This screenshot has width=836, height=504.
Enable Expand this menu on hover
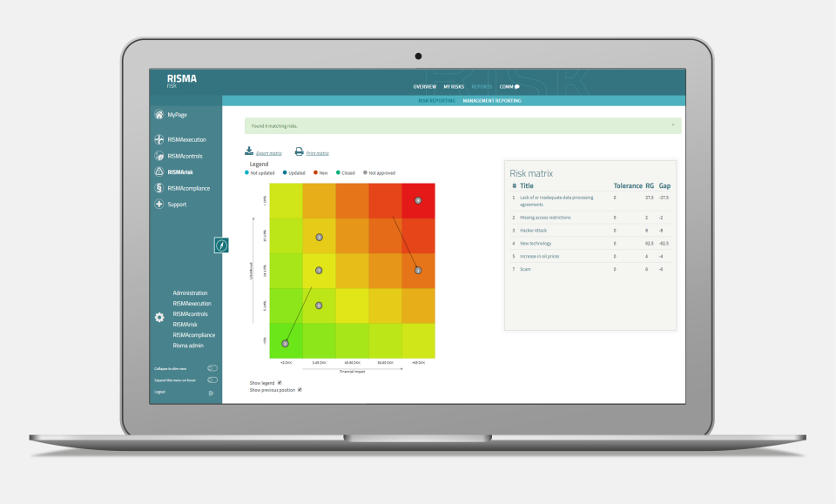[212, 381]
